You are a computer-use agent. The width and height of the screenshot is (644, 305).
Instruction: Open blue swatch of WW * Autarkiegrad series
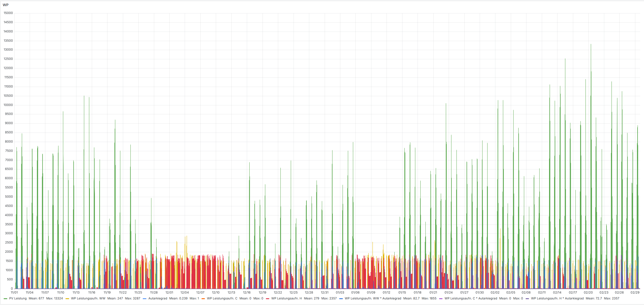341,299
